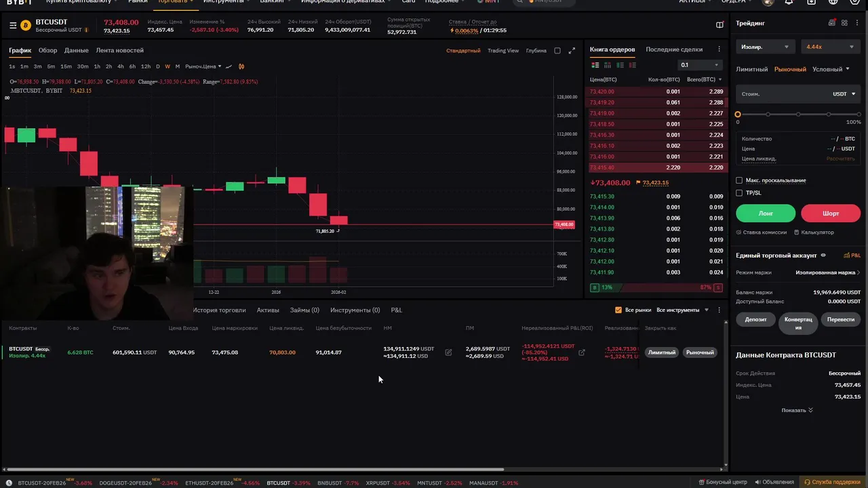Viewport: 868px width, 488px height.
Task: Edit the position margin pencil icon
Action: click(x=448, y=352)
